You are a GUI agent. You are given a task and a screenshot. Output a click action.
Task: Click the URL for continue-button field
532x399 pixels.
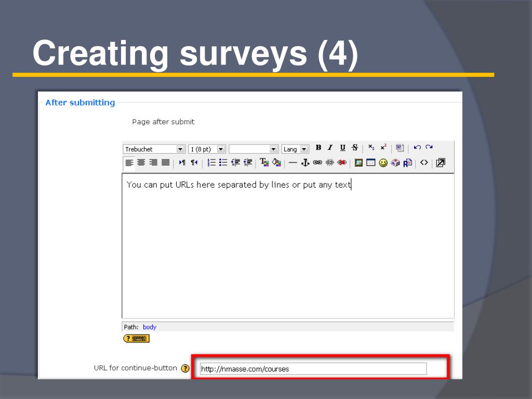pyautogui.click(x=313, y=369)
